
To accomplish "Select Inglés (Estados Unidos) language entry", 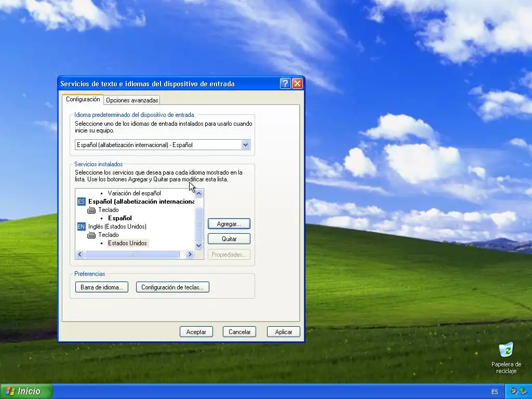I will point(117,227).
